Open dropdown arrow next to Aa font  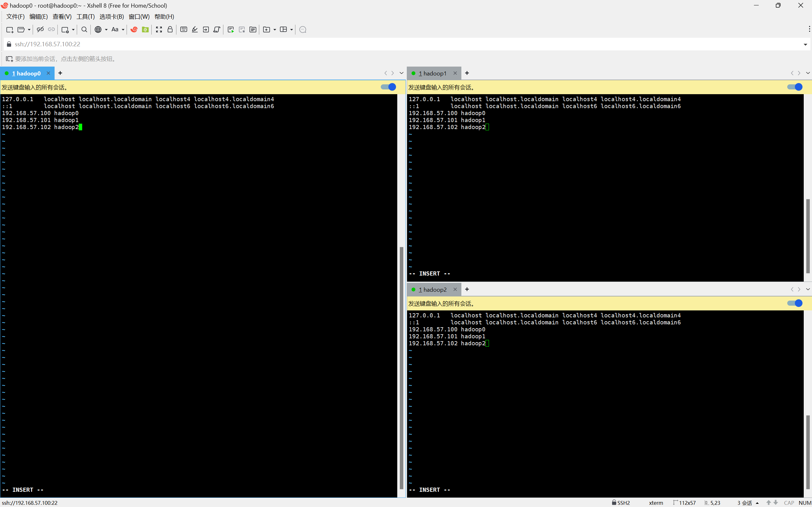[123, 30]
